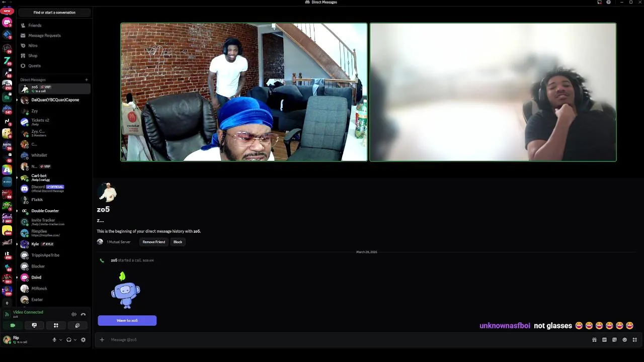Open the MiRonok conversation
The image size is (644, 362).
(54, 289)
